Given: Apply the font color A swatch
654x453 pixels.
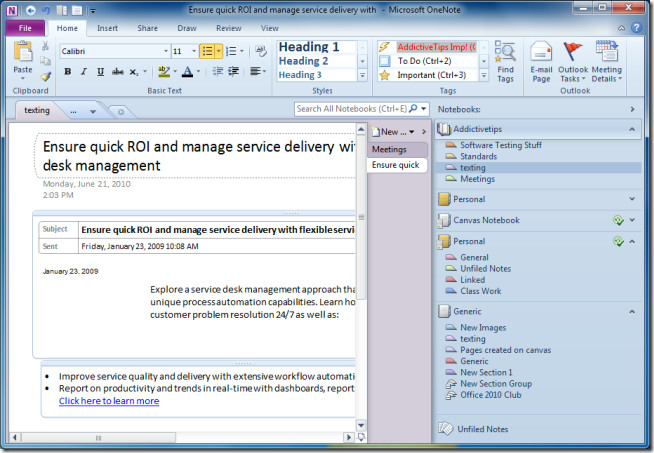Looking at the screenshot, I should pos(188,72).
